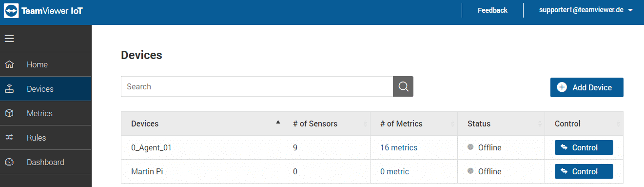Viewport: 644px width, 187px height.
Task: Click the sensor count 0 cell
Action: [327, 171]
